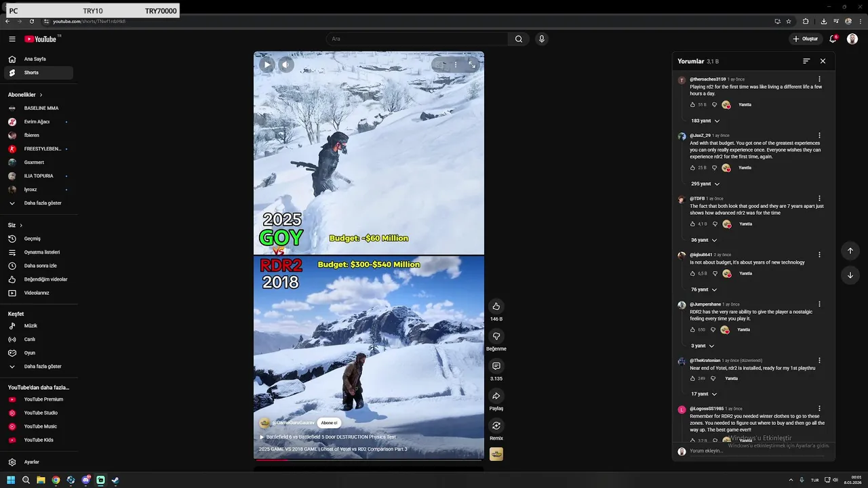The image size is (868, 488).
Task: Click the Ara search input field
Action: coord(417,39)
